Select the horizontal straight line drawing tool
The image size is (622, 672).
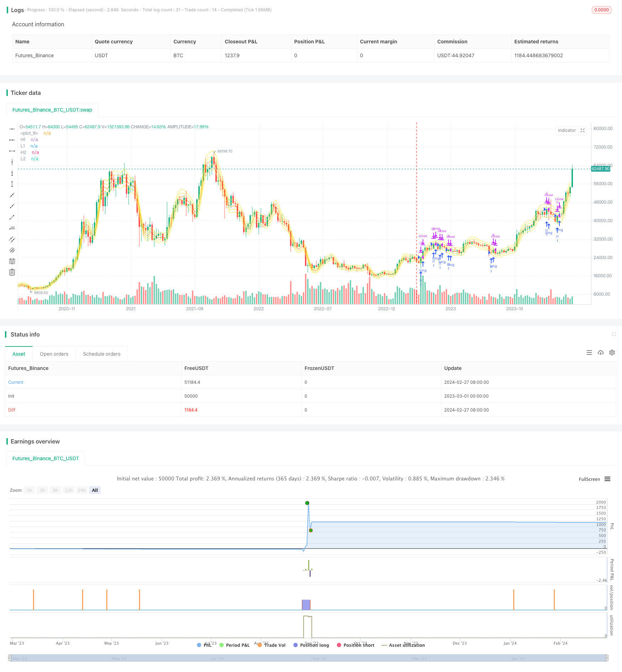click(12, 129)
